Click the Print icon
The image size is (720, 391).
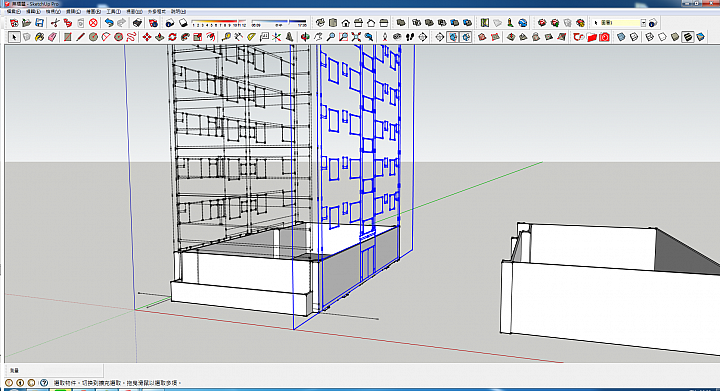(137, 22)
